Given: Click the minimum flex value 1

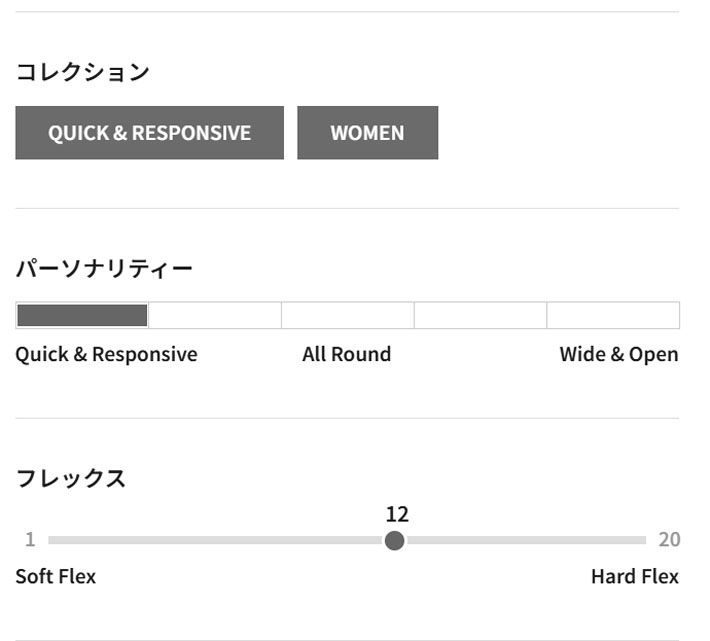Looking at the screenshot, I should pos(30,540).
